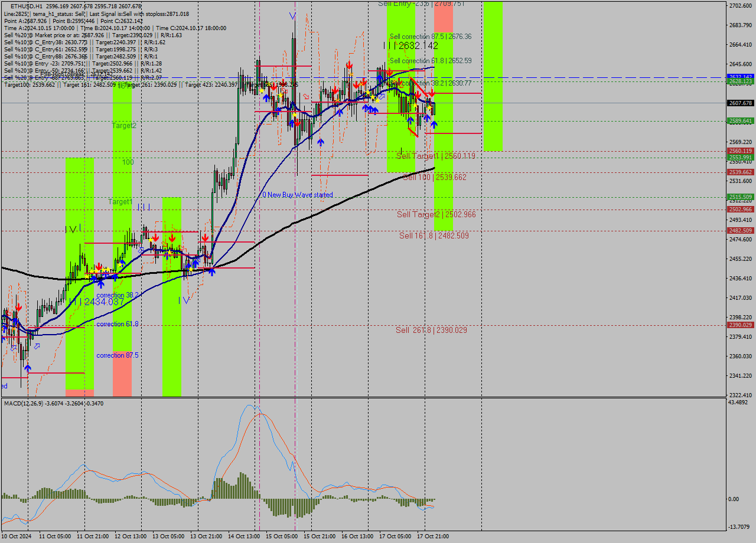Viewport: 756px width, 543px height.
Task: Click the green 2589.641 price tag
Action: (740, 121)
